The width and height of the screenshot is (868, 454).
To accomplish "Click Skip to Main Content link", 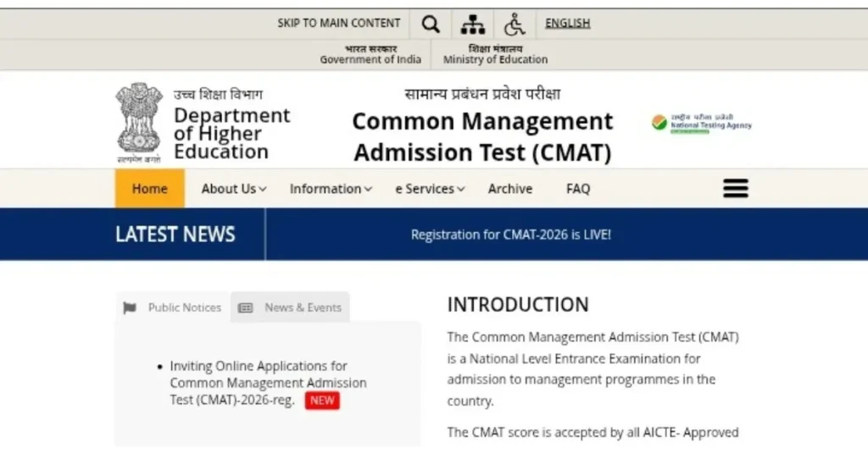I will pyautogui.click(x=339, y=23).
